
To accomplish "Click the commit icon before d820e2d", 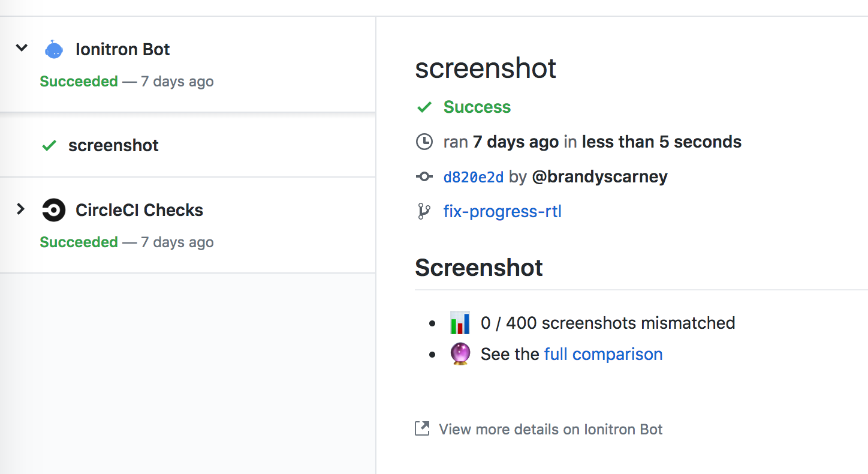I will [x=424, y=176].
